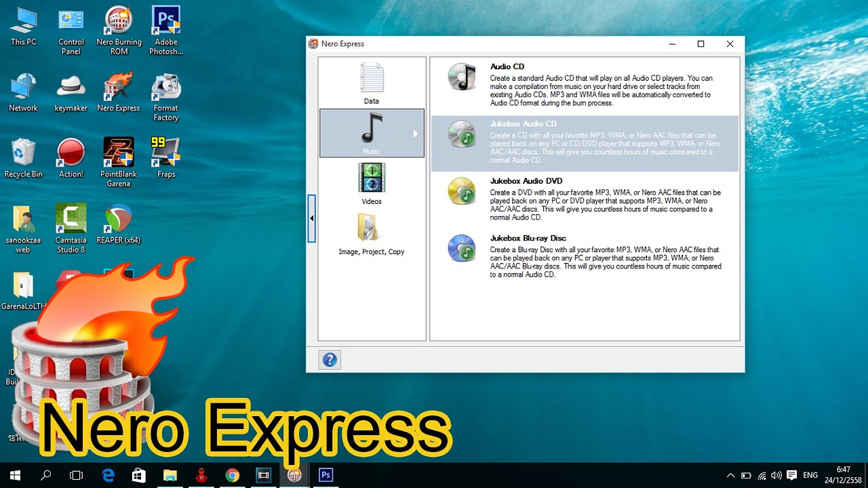Screen dimensions: 868x488
Task: Launch REAPER (x64) shortcut
Action: tap(119, 224)
